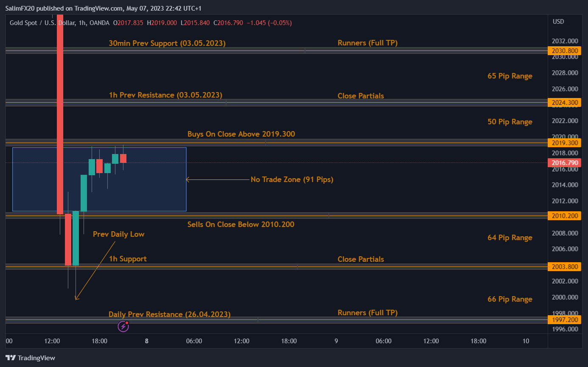Click the date '8' on the time axis
Viewport: 588px width, 367px height.
[146, 341]
